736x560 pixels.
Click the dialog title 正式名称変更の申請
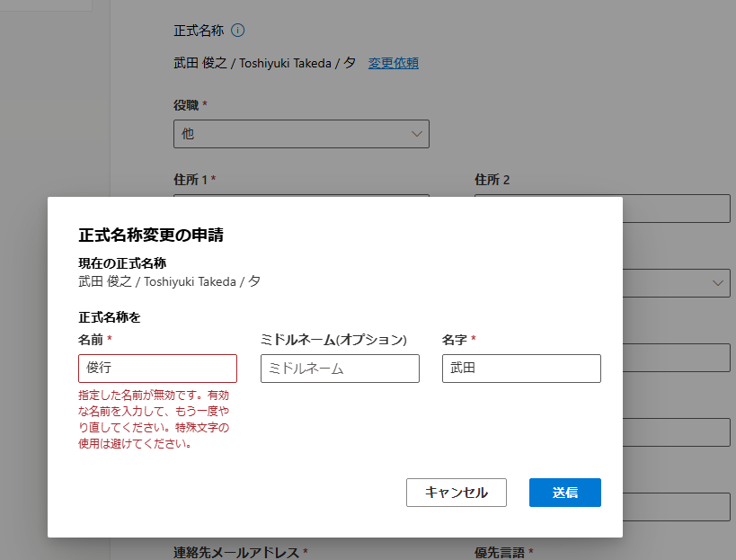point(151,235)
